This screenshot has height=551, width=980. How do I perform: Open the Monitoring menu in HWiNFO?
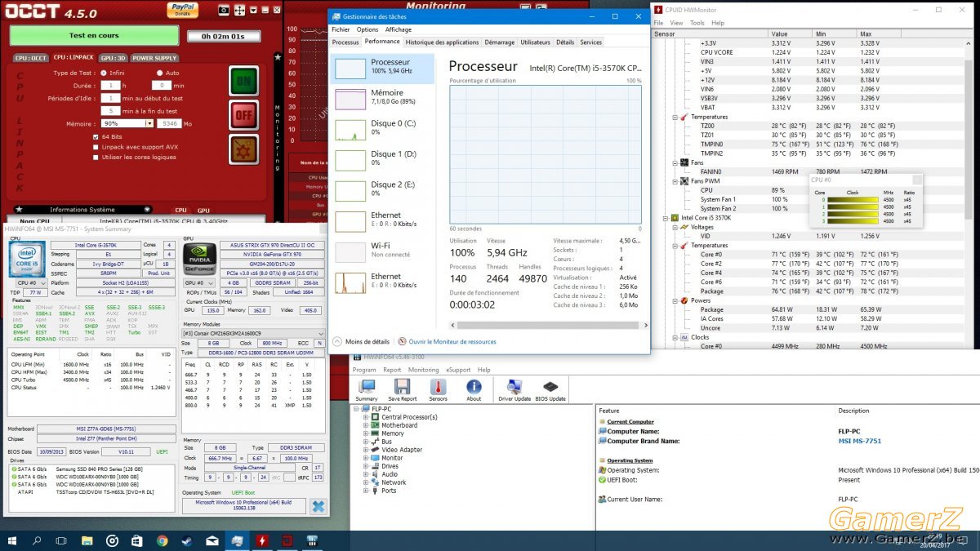[x=423, y=370]
